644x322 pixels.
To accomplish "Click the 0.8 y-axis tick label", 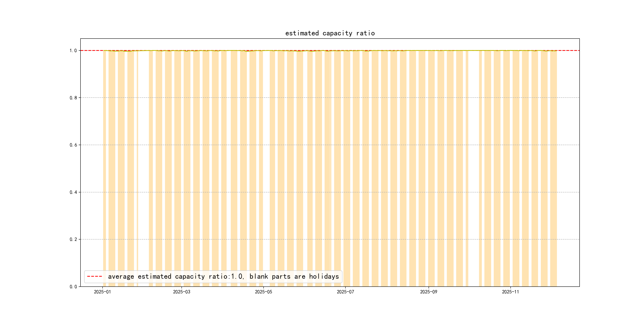I will pos(73,98).
